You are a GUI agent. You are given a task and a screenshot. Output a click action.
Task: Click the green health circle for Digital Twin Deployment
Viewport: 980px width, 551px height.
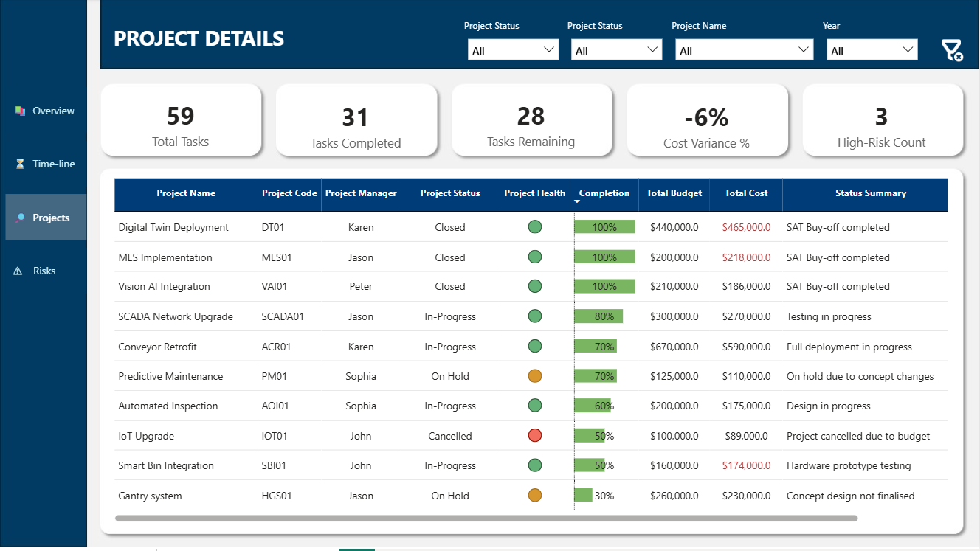(x=535, y=227)
